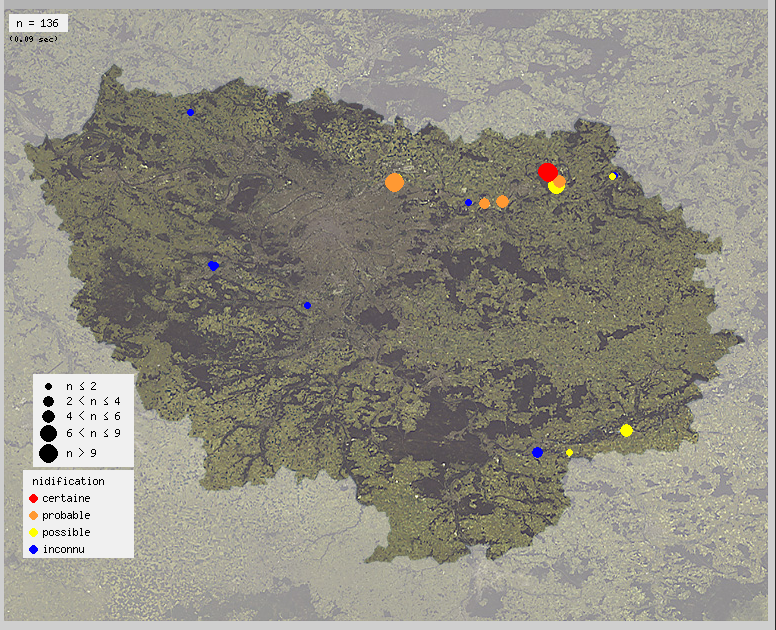This screenshot has width=776, height=630.
Task: Select the small yellow marker at the northeast edge
Action: (612, 176)
